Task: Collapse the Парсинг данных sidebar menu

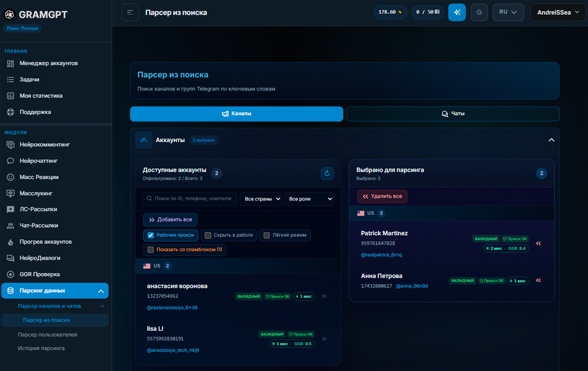Action: coord(101,291)
